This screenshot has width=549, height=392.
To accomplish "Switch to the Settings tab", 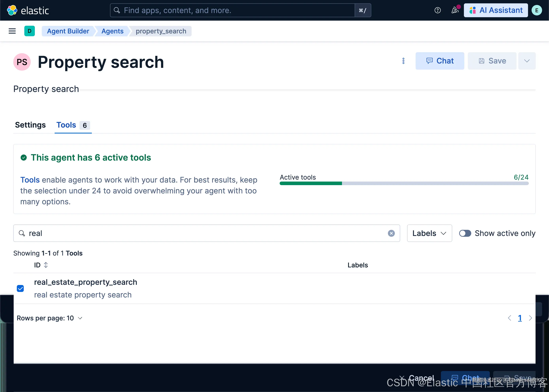I will [30, 125].
